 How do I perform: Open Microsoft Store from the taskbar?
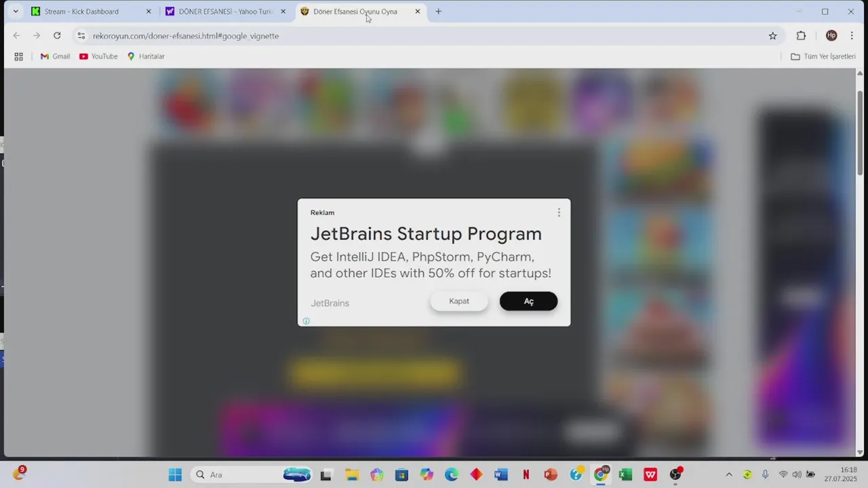[x=401, y=474]
